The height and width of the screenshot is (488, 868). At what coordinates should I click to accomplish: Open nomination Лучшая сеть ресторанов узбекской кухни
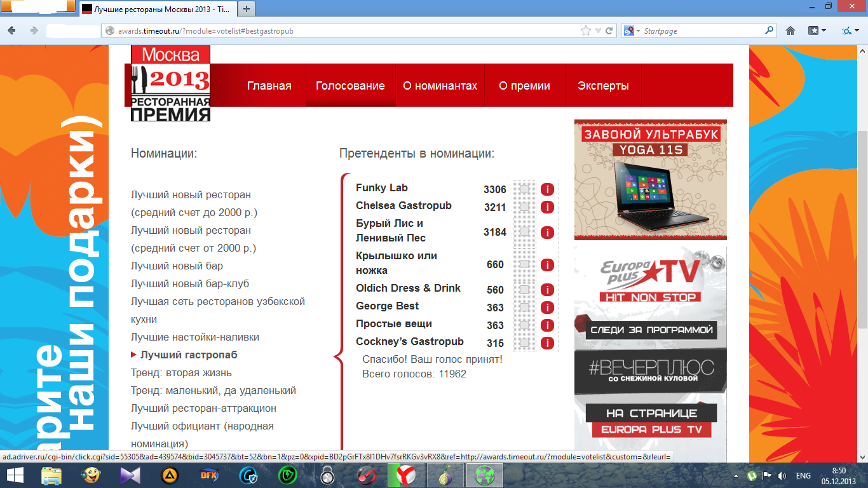tap(218, 310)
